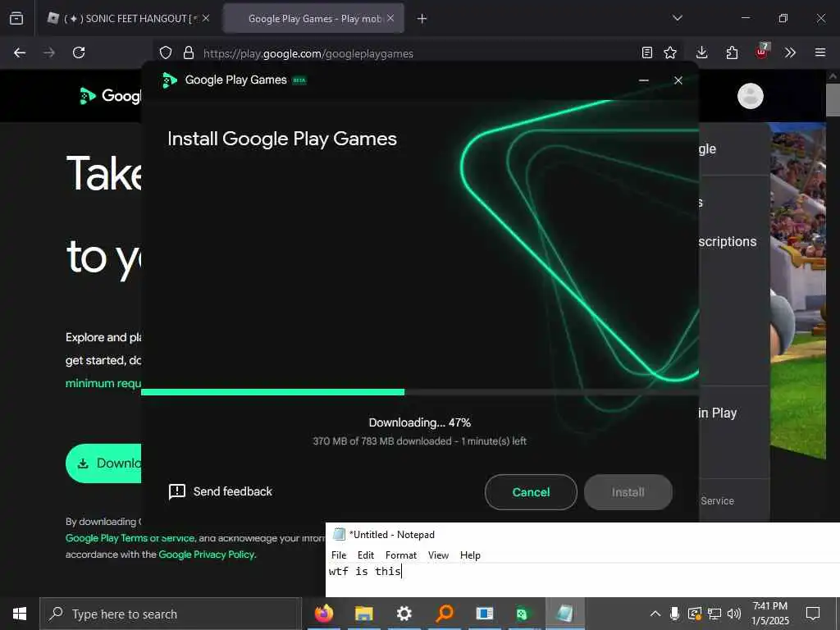The height and width of the screenshot is (630, 840).
Task: Open File Explorer from the taskbar
Action: [363, 614]
